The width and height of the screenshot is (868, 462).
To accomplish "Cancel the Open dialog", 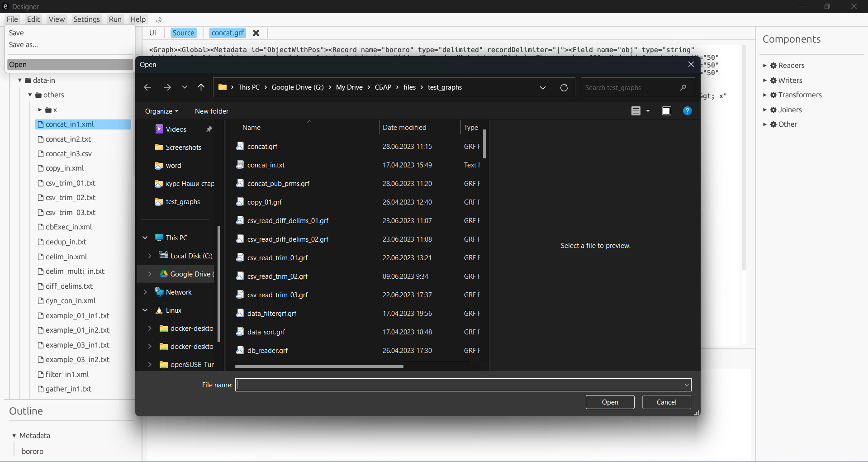I will pyautogui.click(x=666, y=402).
